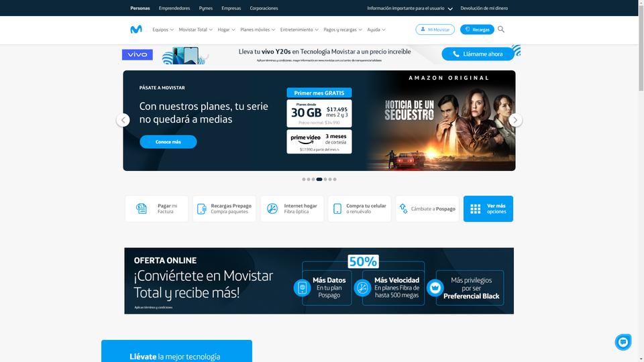Click the Recargas button
The image size is (644, 362).
[477, 29]
